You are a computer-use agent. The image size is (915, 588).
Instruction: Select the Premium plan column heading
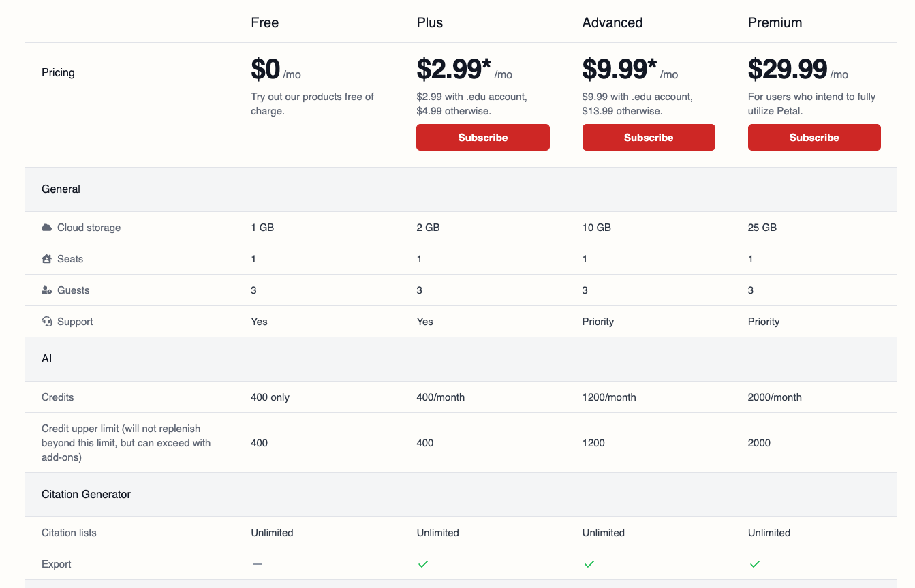775,22
